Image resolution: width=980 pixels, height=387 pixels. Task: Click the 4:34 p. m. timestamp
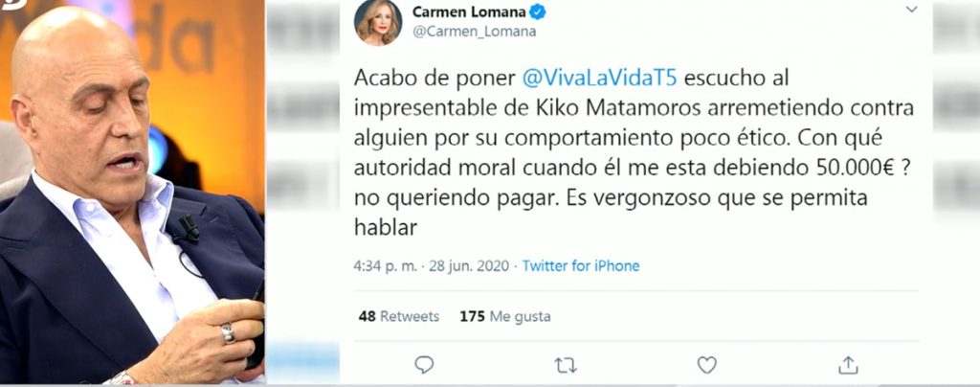(x=385, y=265)
